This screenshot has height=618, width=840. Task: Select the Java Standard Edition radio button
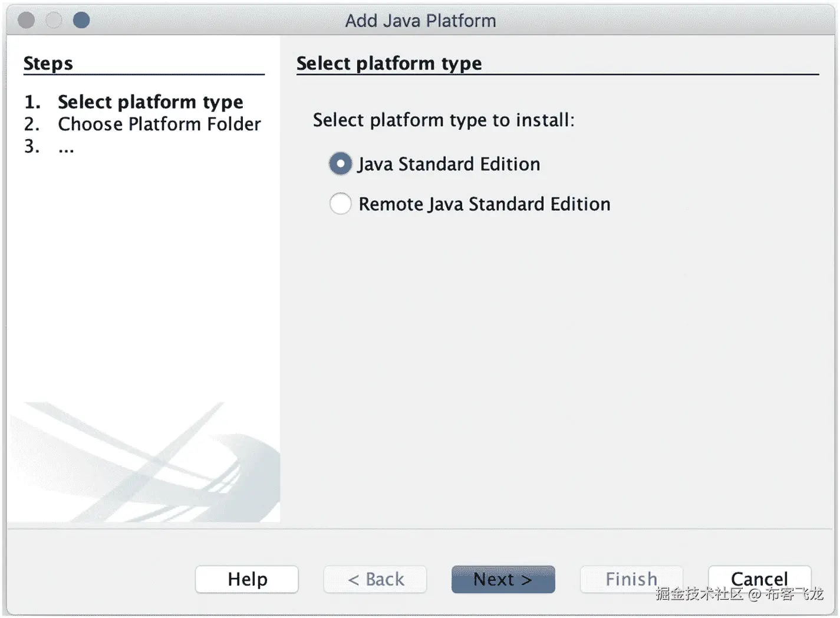(x=340, y=164)
